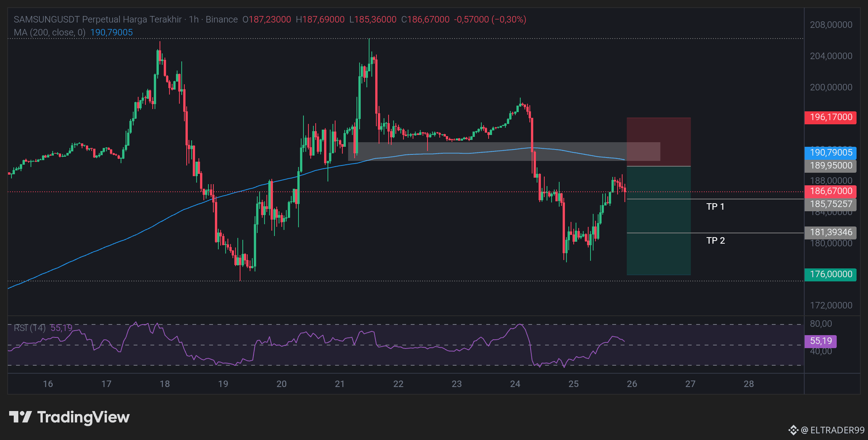Select the TP 1 text annotation

pos(715,207)
